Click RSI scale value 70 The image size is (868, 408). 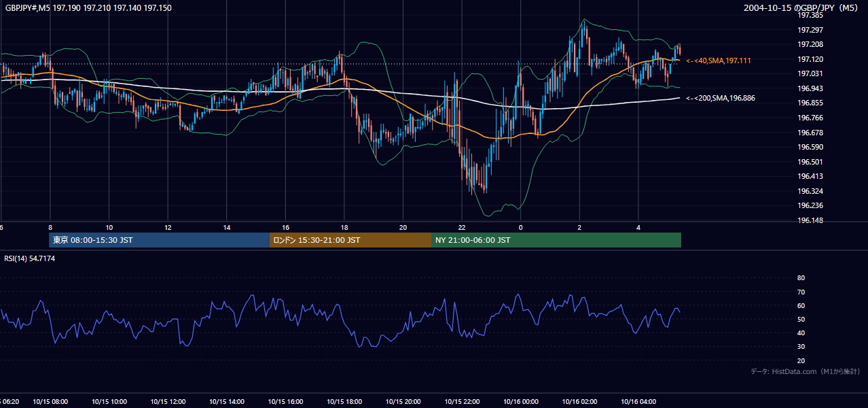pos(801,292)
